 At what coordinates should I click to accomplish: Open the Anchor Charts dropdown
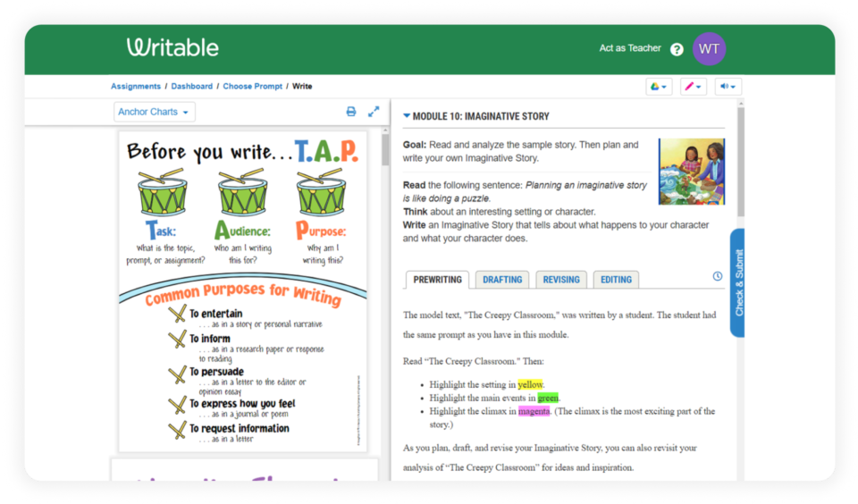click(x=155, y=112)
